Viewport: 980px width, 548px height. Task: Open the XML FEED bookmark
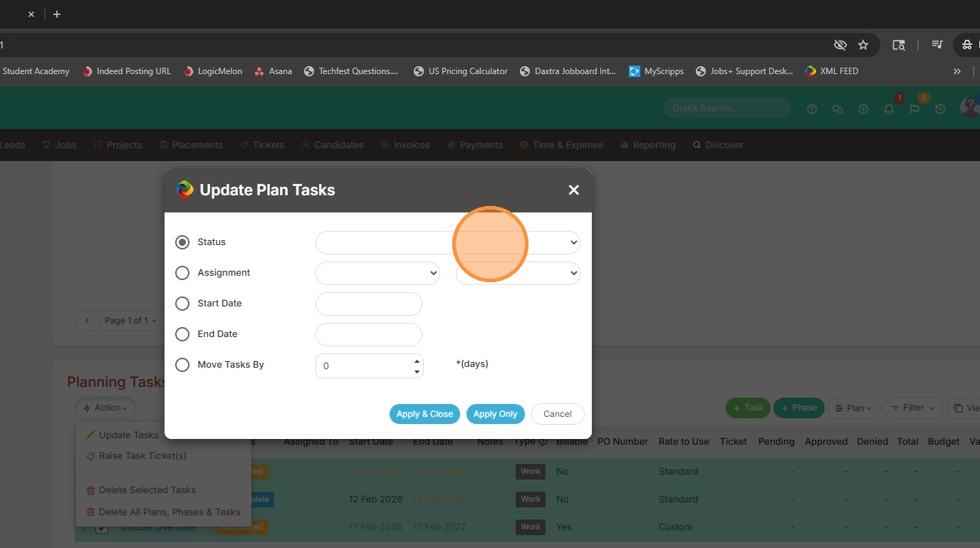832,71
